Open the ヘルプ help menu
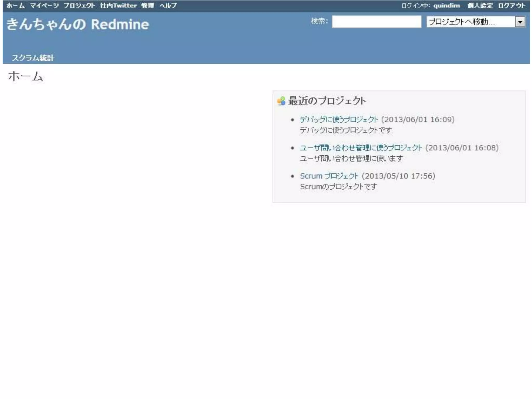Screen dimensions: 532x399 click(x=168, y=5)
